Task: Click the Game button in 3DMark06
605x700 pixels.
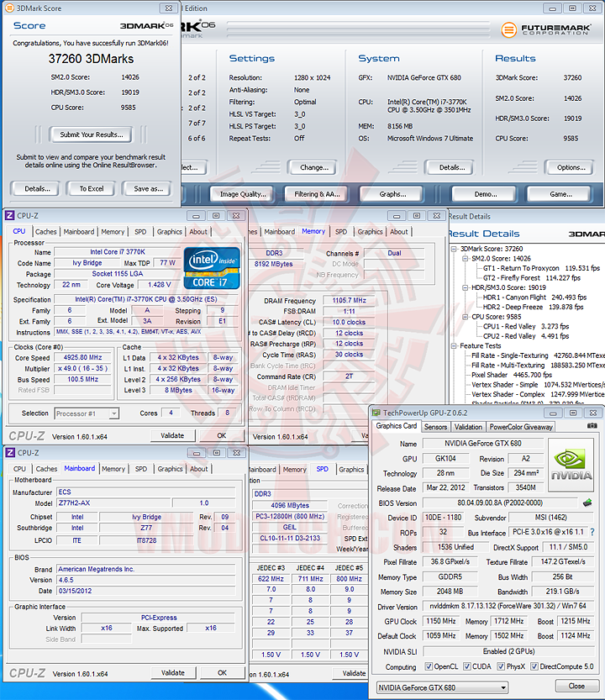Action: pyautogui.click(x=560, y=194)
